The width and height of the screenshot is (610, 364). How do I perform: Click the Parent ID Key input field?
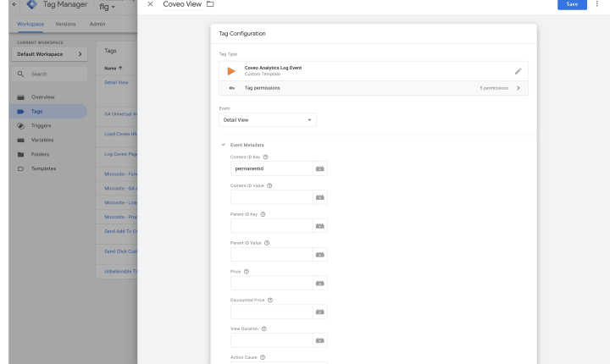272,225
